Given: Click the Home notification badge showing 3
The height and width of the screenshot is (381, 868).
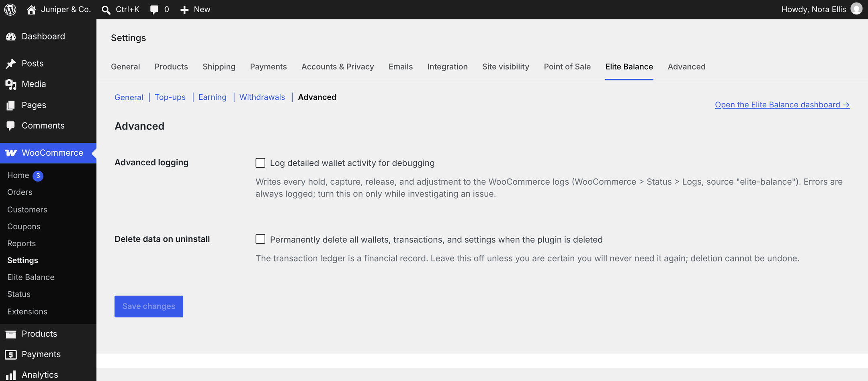Looking at the screenshot, I should coord(38,176).
